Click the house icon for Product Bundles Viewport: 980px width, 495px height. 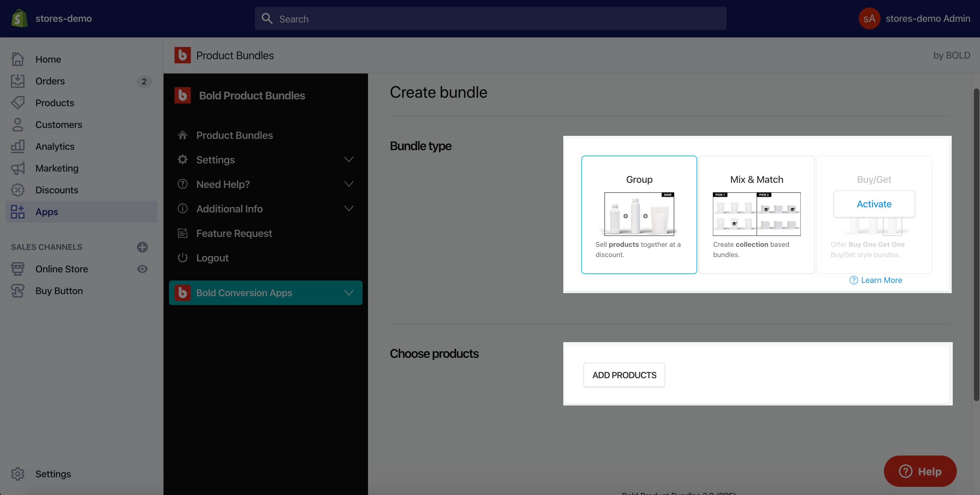pyautogui.click(x=183, y=135)
